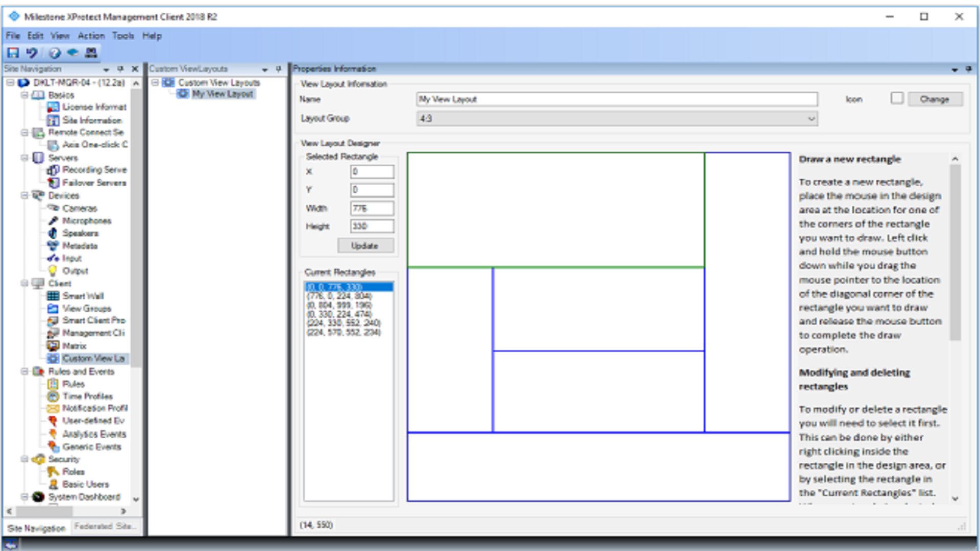The width and height of the screenshot is (980, 551).
Task: Select My View Layout tree item
Action: pos(223,94)
